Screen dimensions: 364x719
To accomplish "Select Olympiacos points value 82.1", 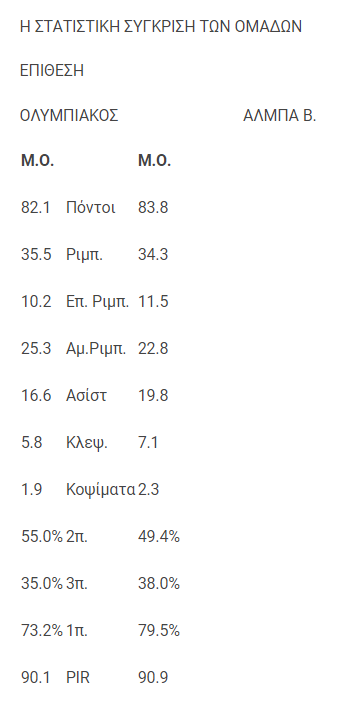I will coord(36,207).
